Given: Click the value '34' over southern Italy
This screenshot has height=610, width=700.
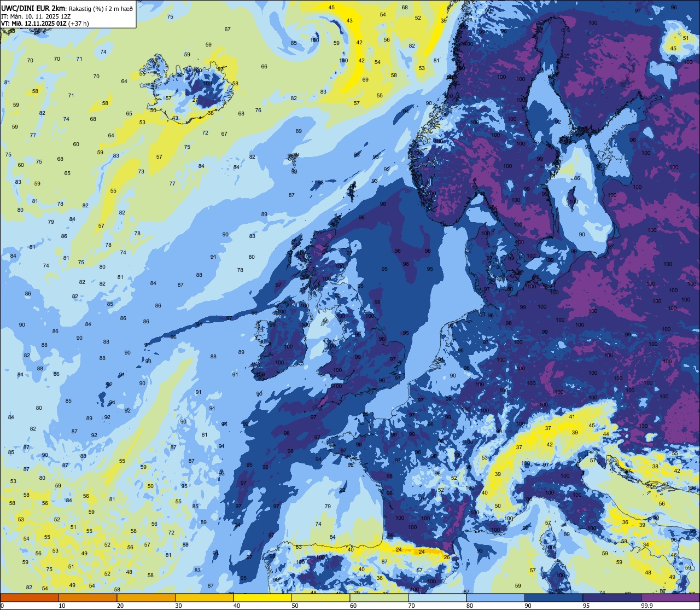Looking at the screenshot, I should pos(646,544).
